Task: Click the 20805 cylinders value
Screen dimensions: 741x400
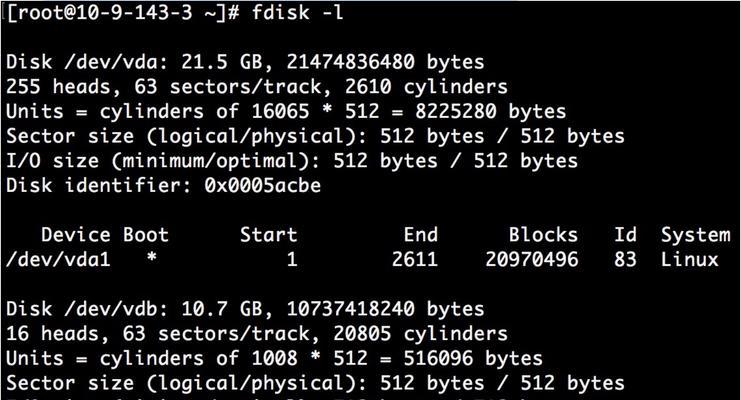Action: coord(420,333)
